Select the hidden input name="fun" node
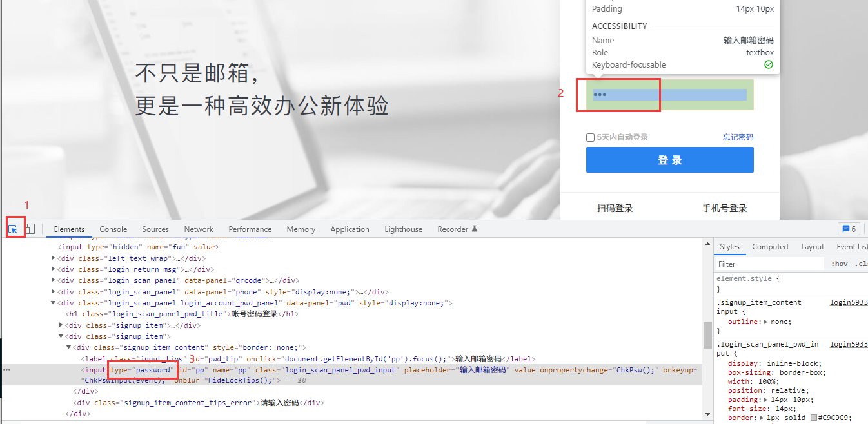Viewport: 868px width, 424px height. coord(139,247)
